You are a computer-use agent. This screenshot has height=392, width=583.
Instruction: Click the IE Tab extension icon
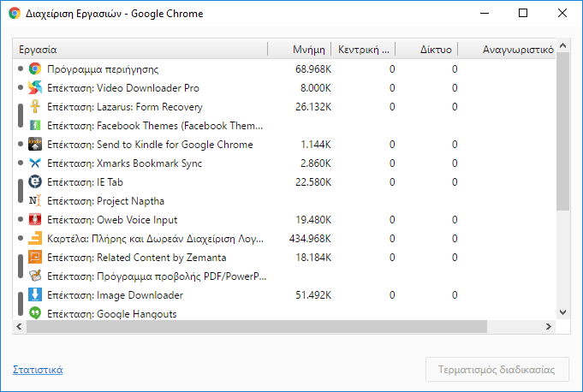point(35,181)
